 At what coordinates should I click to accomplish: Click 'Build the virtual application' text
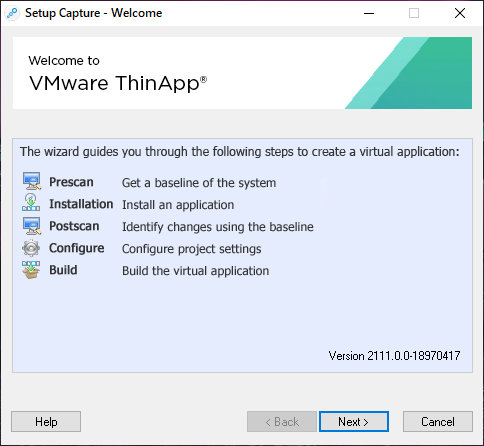(x=196, y=271)
